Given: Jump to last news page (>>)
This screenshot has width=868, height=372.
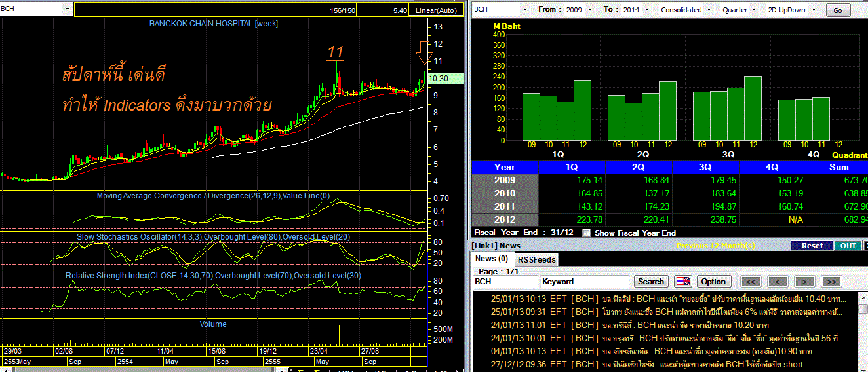Looking at the screenshot, I should pos(831,281).
